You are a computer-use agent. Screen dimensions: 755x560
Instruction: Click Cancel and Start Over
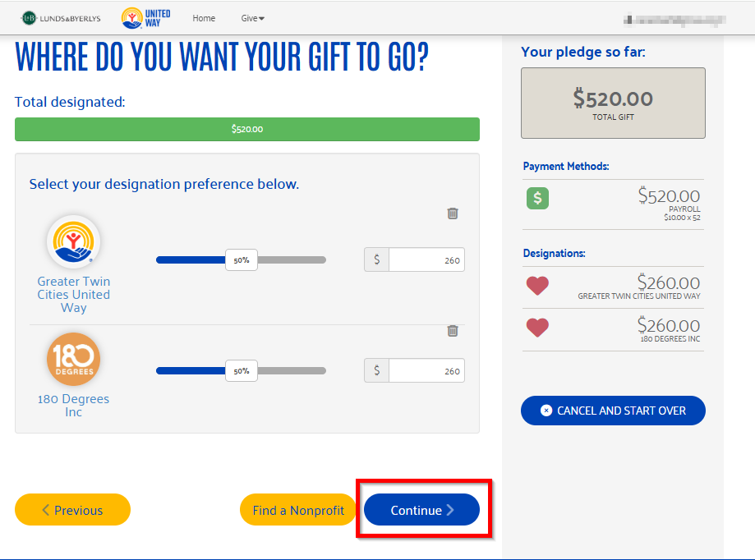[x=613, y=411]
